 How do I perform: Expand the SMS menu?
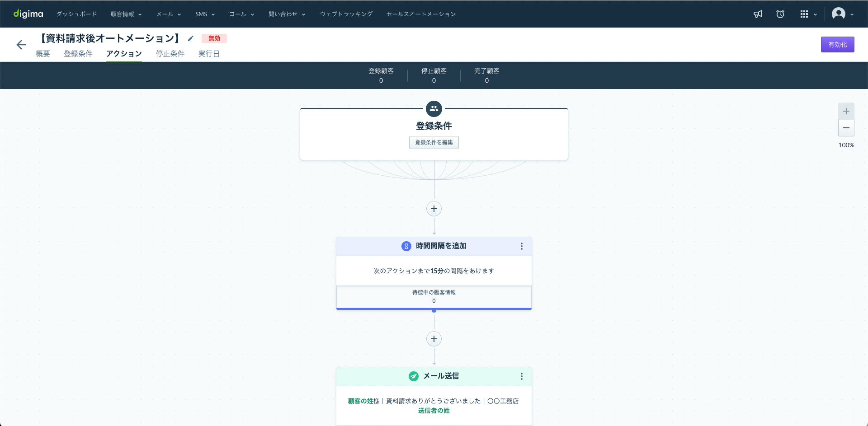[x=205, y=14]
